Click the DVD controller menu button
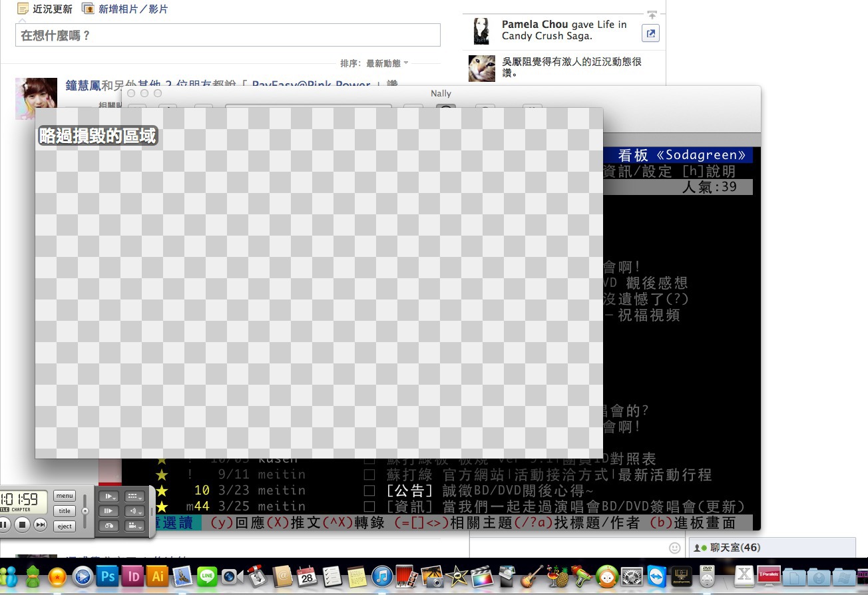Viewport: 868px width, 595px height. pos(65,496)
